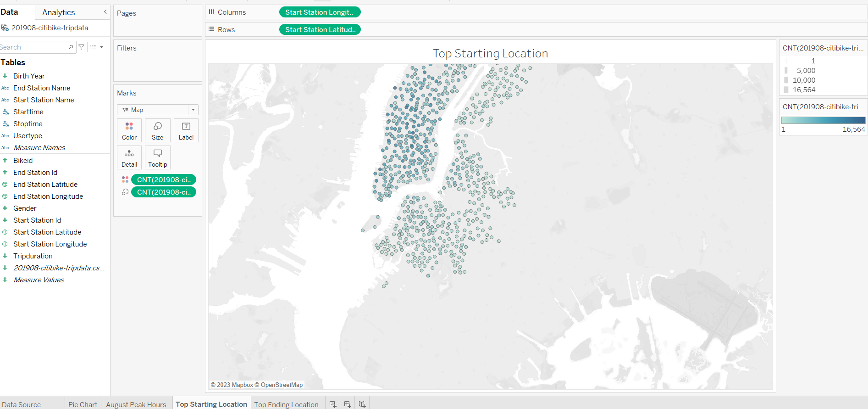Switch to the Pie Chart sheet
868x409 pixels.
coord(83,404)
